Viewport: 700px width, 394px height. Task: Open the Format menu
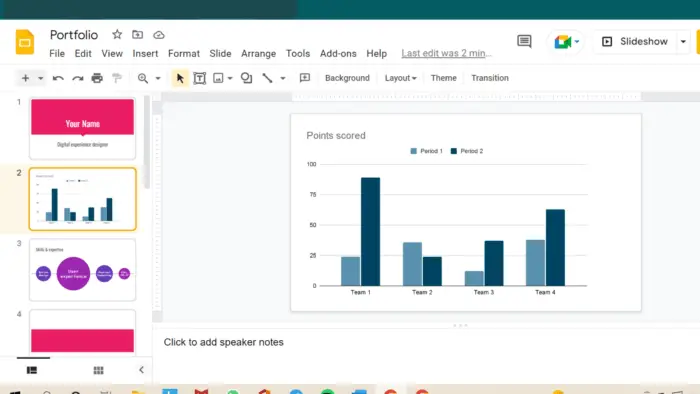pyautogui.click(x=183, y=54)
